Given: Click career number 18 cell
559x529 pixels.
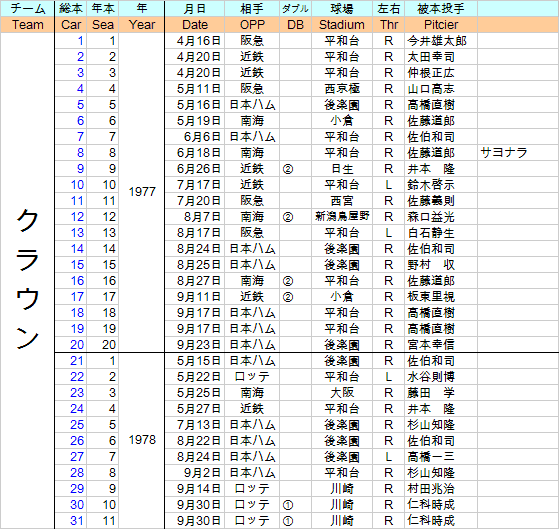Looking at the screenshot, I should pyautogui.click(x=71, y=313).
